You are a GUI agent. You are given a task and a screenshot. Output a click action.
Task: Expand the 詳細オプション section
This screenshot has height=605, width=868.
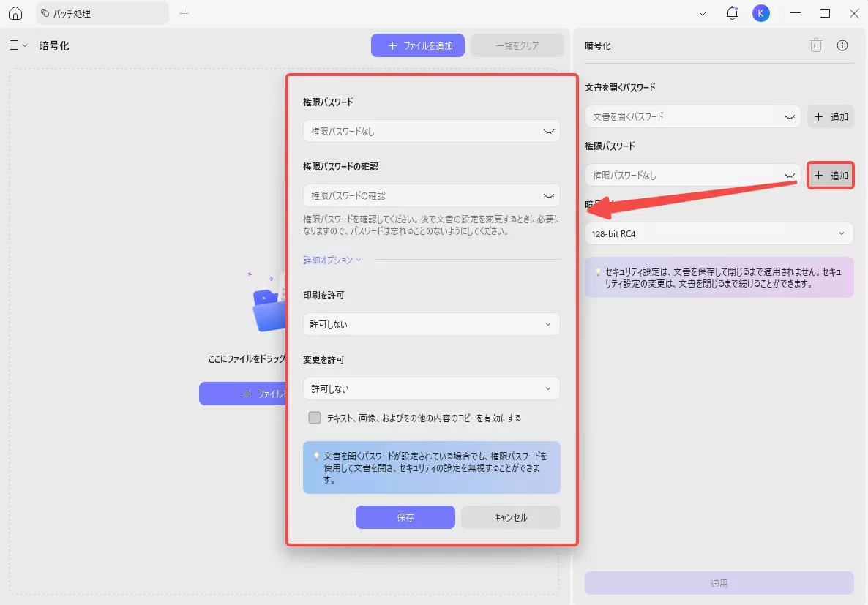[330, 260]
